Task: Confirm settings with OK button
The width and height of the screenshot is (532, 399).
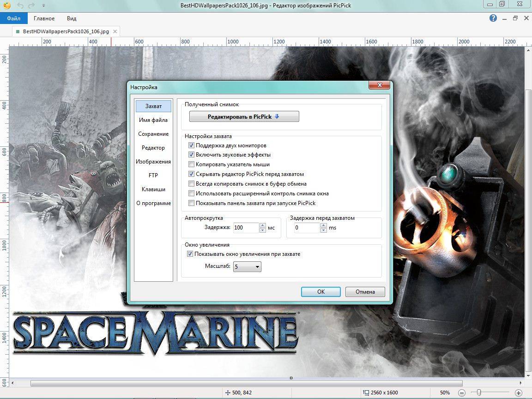Action: point(321,292)
